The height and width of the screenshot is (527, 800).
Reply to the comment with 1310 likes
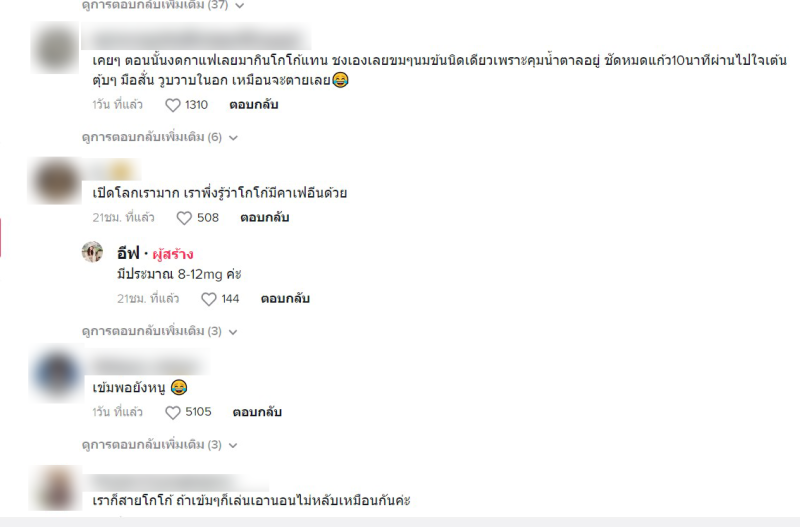(254, 105)
